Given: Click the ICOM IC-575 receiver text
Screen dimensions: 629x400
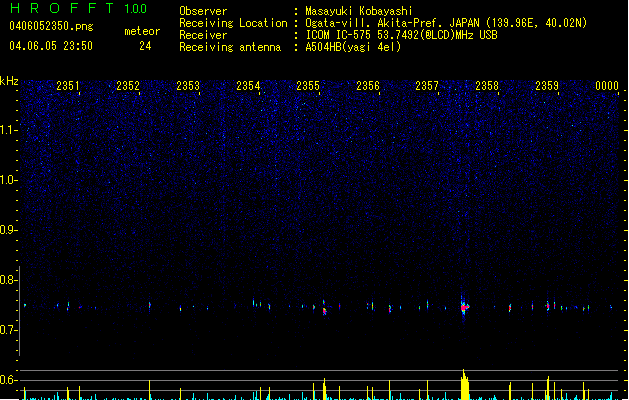Looking at the screenshot, I should [401, 35].
